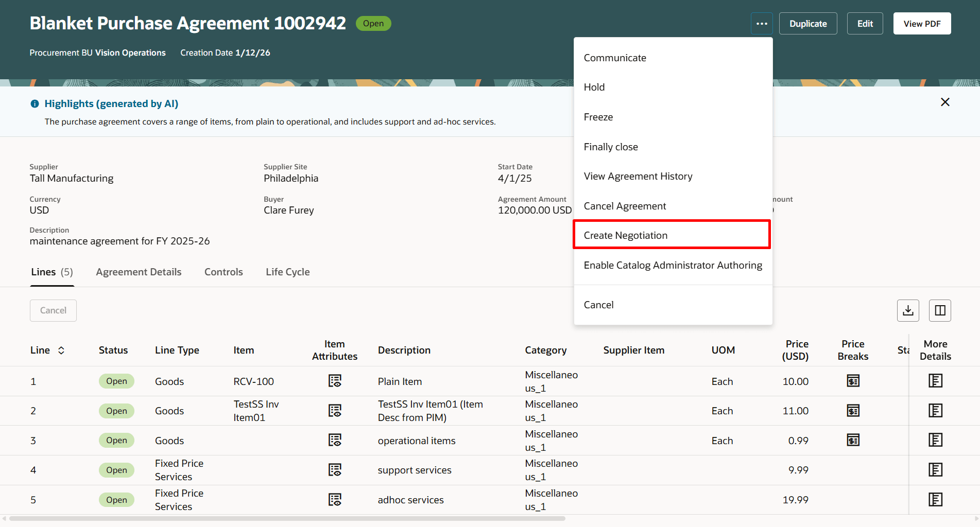Open the Life Cycle tab
This screenshot has height=527, width=980.
pyautogui.click(x=287, y=272)
